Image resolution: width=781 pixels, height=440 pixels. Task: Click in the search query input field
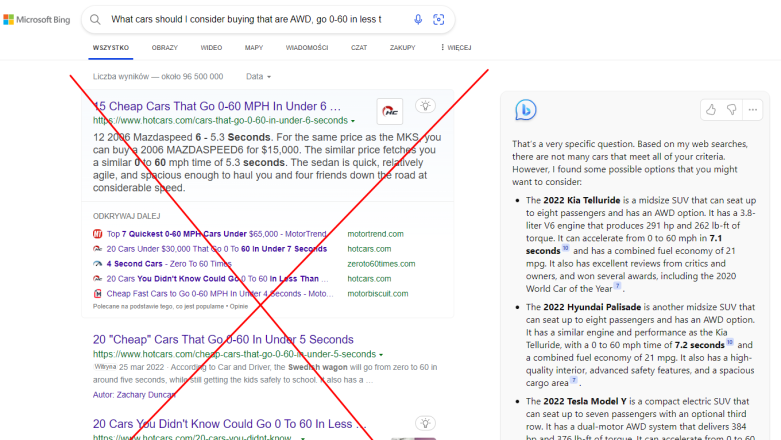point(247,19)
